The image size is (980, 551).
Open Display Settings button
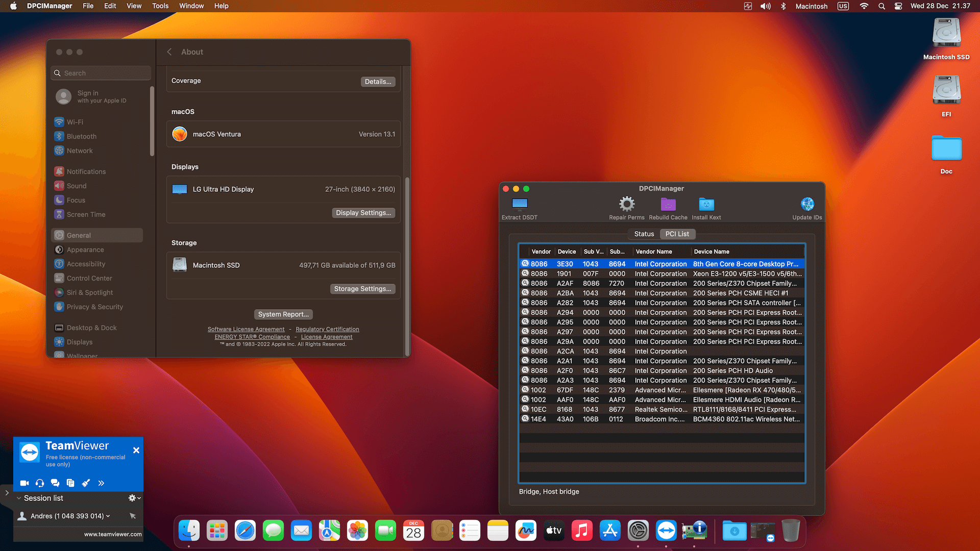363,213
